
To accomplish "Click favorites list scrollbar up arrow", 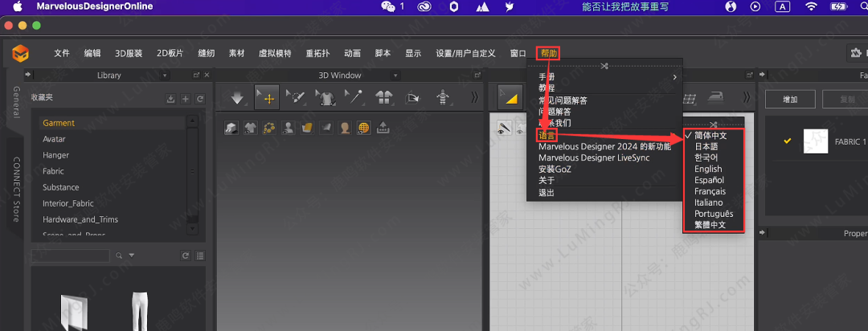I will (x=192, y=121).
